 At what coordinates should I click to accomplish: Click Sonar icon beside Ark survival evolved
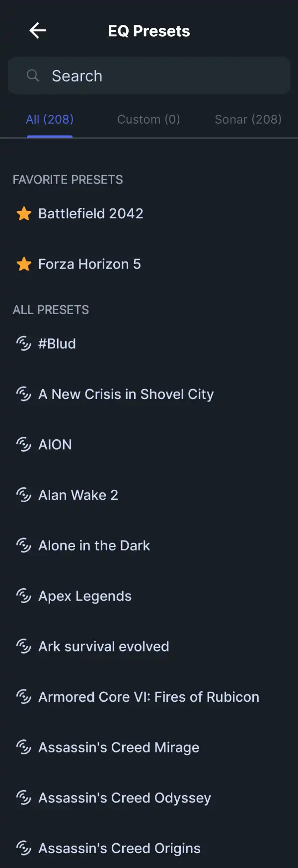(24, 646)
